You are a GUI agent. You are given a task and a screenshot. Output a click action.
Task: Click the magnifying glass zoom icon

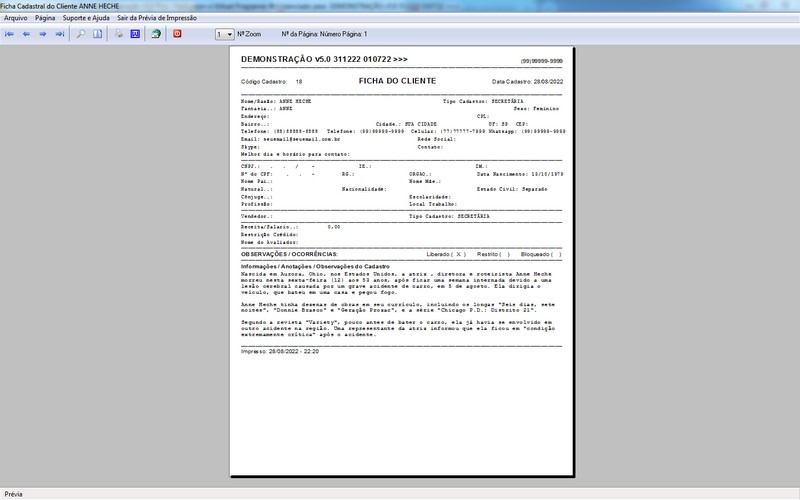point(81,34)
